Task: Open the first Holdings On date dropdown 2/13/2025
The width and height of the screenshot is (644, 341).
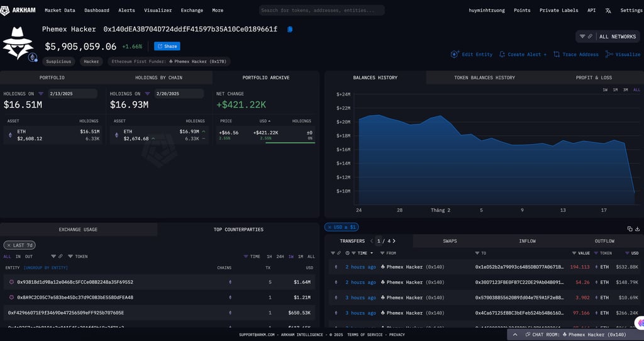Action: click(x=73, y=94)
